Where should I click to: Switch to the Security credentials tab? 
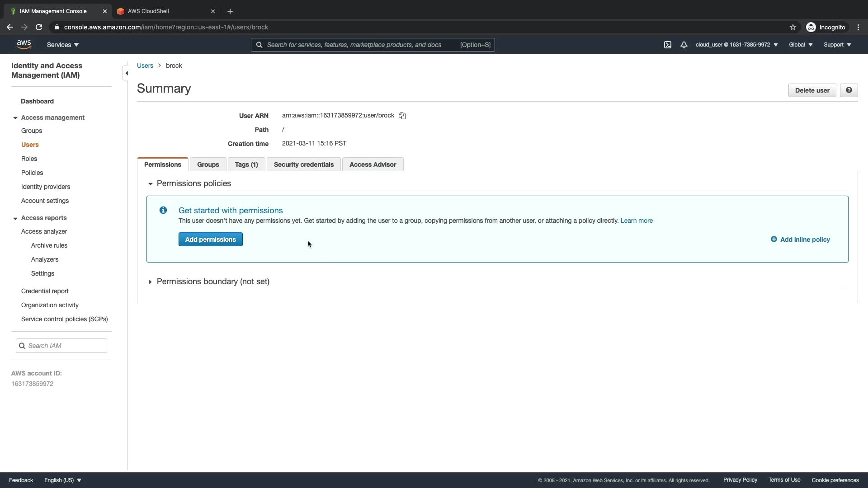pyautogui.click(x=303, y=164)
